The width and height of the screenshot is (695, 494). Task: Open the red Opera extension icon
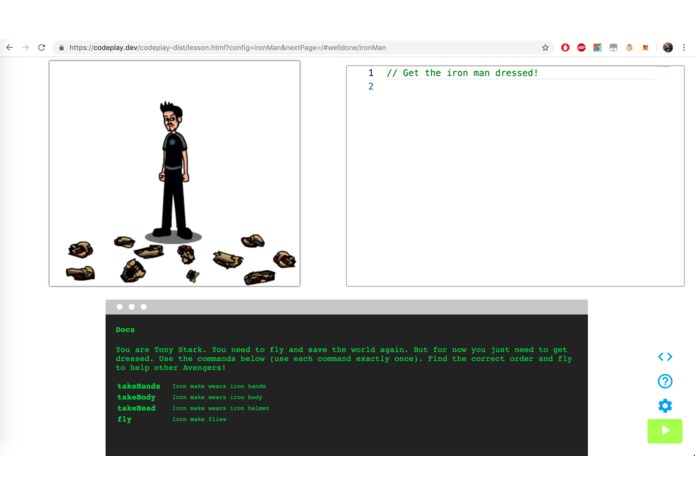pyautogui.click(x=565, y=47)
